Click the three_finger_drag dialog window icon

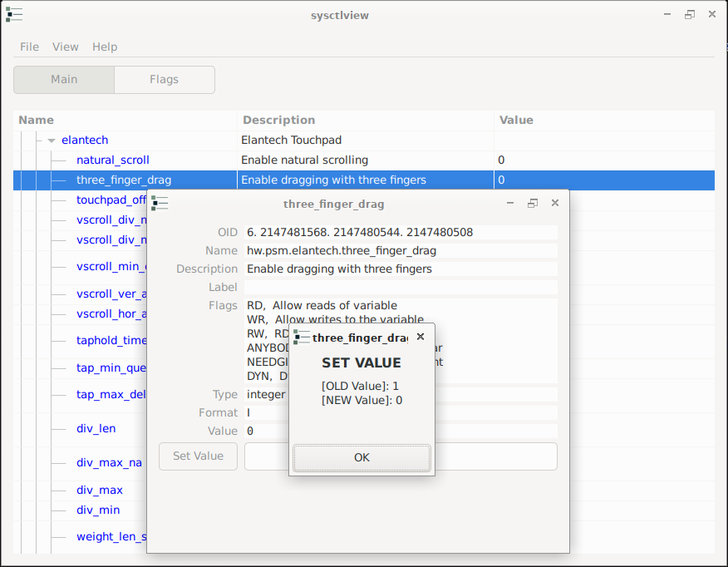pos(160,203)
